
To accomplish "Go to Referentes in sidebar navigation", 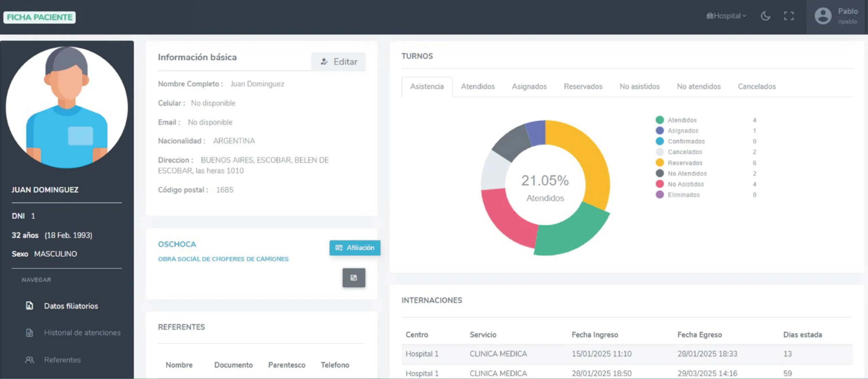I will coord(62,360).
